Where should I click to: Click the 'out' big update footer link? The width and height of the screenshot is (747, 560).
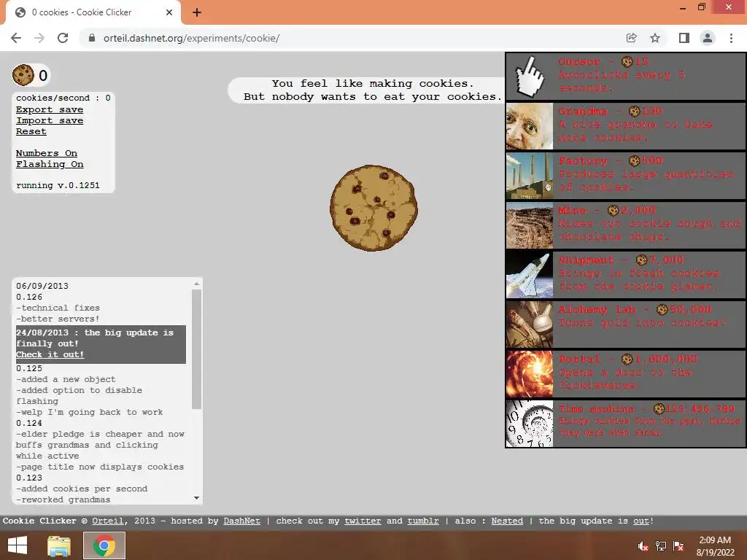(x=640, y=521)
